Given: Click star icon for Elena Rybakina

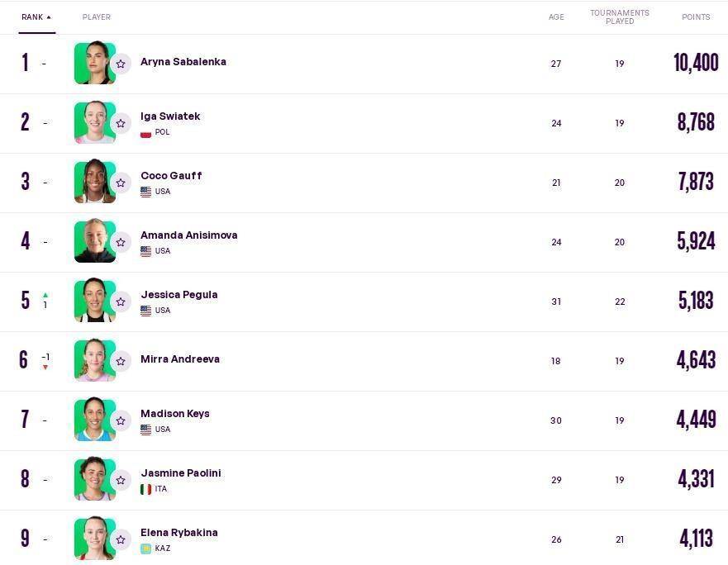Looking at the screenshot, I should (121, 539).
